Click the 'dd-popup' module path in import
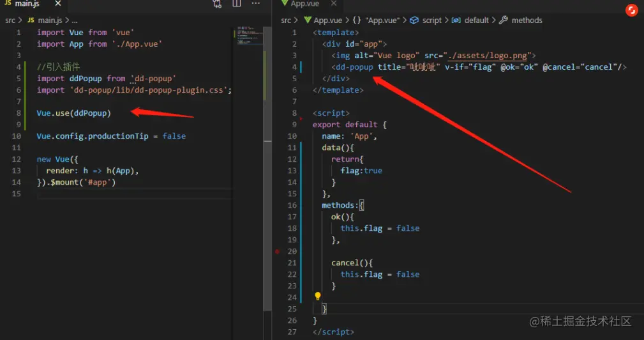 (153, 79)
